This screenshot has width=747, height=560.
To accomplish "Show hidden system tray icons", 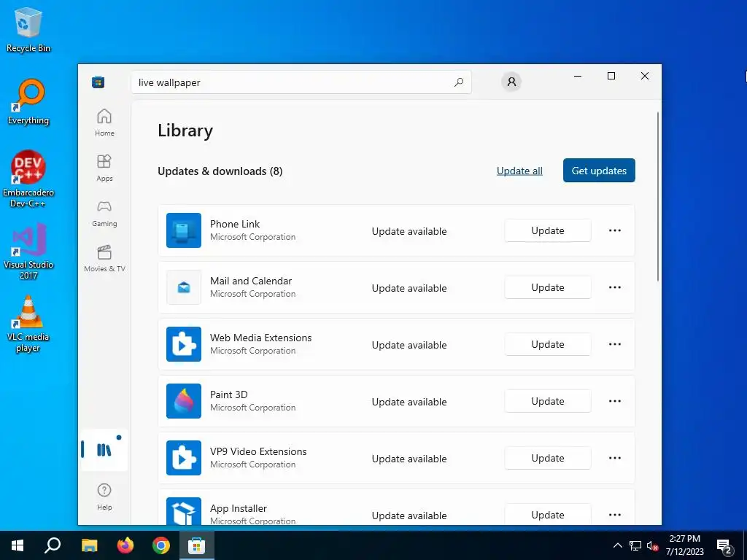I will coord(617,545).
